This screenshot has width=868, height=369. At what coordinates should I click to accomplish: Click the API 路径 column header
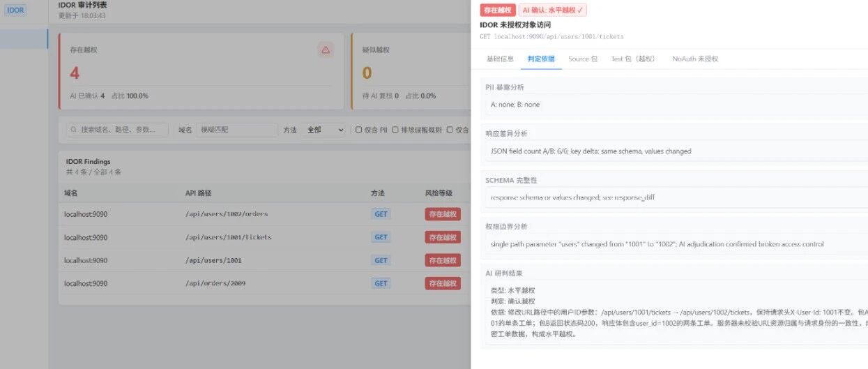[x=199, y=193]
